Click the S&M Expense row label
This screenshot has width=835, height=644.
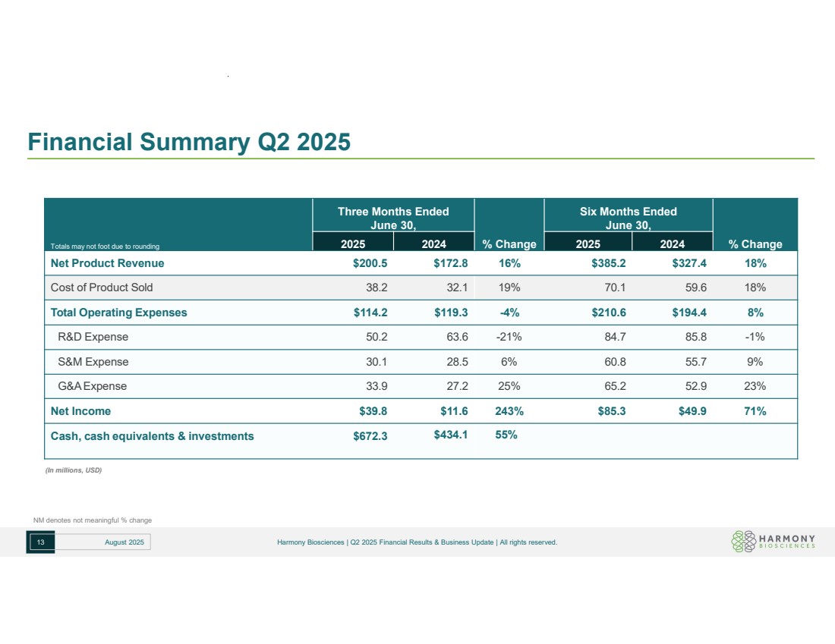click(x=93, y=362)
